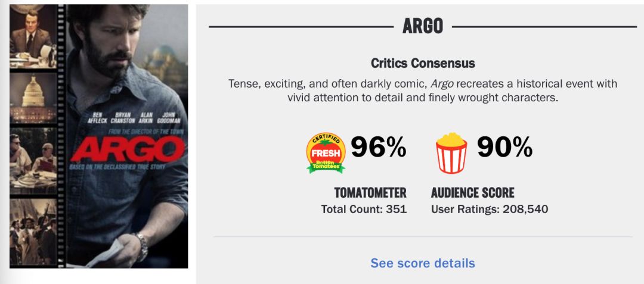
Task: Click the Critics Consensus heading
Action: [423, 63]
